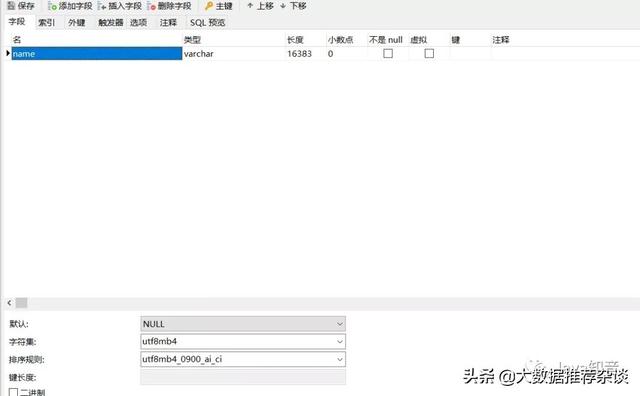This screenshot has width=640, height=396.
Task: Click the horizontal scrollbar left arrow
Action: (9, 303)
